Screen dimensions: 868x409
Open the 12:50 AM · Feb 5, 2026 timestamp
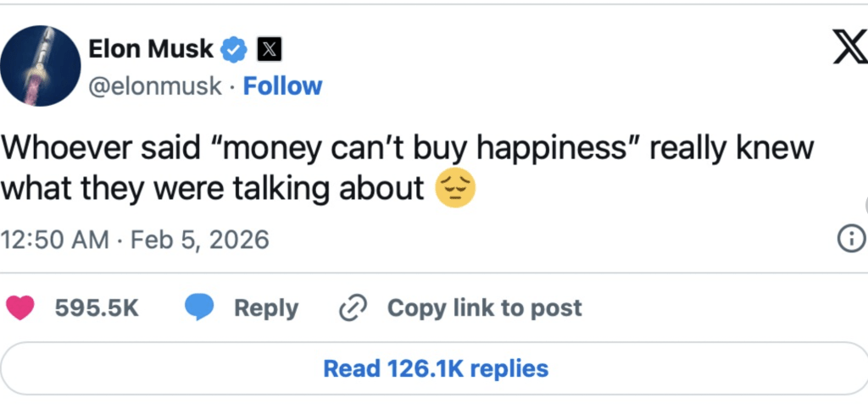point(135,240)
